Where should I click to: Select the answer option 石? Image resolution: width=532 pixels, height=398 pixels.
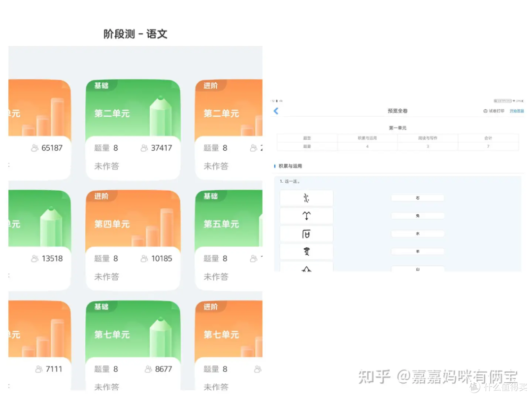click(418, 198)
